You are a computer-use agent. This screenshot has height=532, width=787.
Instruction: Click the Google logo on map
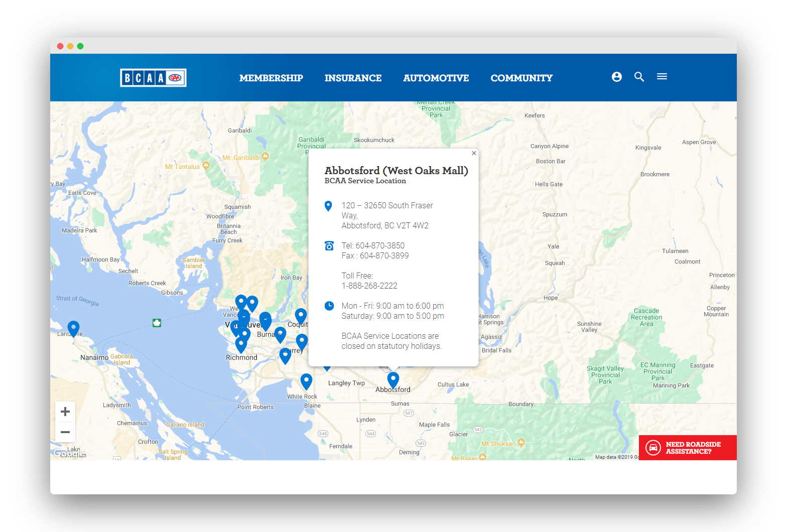click(x=69, y=454)
